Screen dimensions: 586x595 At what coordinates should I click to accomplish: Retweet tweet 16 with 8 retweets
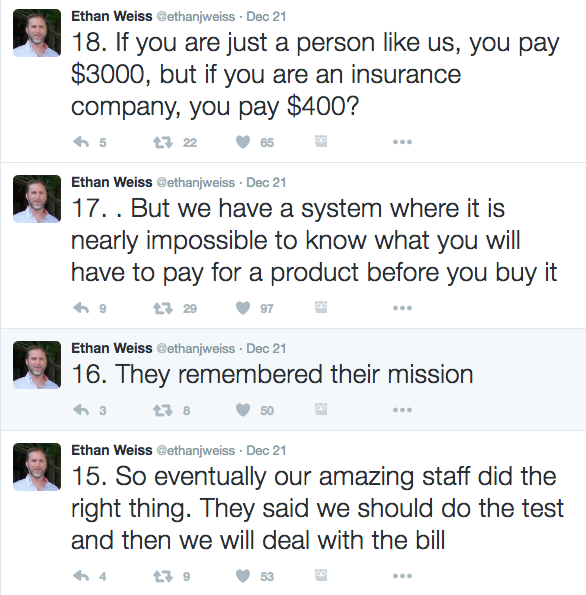point(163,410)
